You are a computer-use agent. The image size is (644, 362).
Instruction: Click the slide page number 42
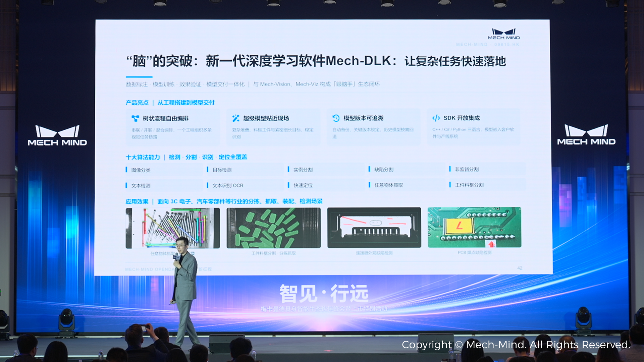point(520,268)
